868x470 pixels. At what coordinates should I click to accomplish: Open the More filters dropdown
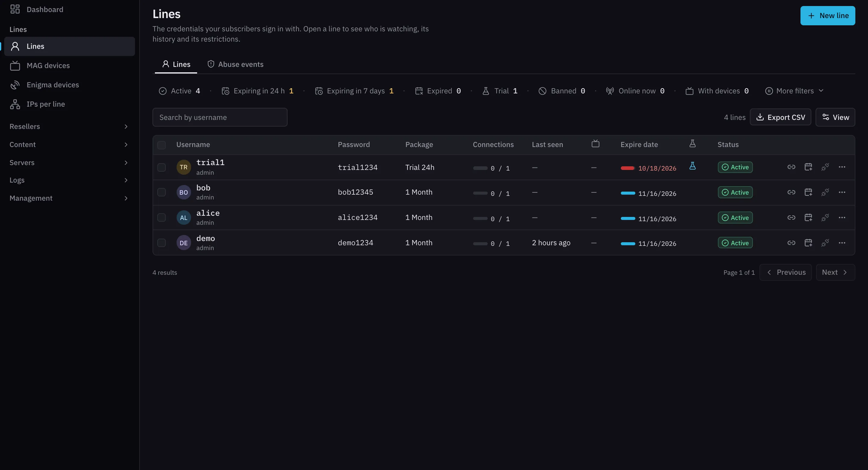tap(794, 91)
